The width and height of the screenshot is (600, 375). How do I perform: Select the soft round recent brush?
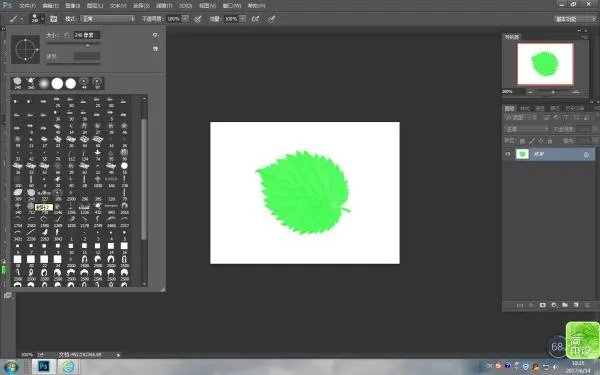pyautogui.click(x=44, y=83)
